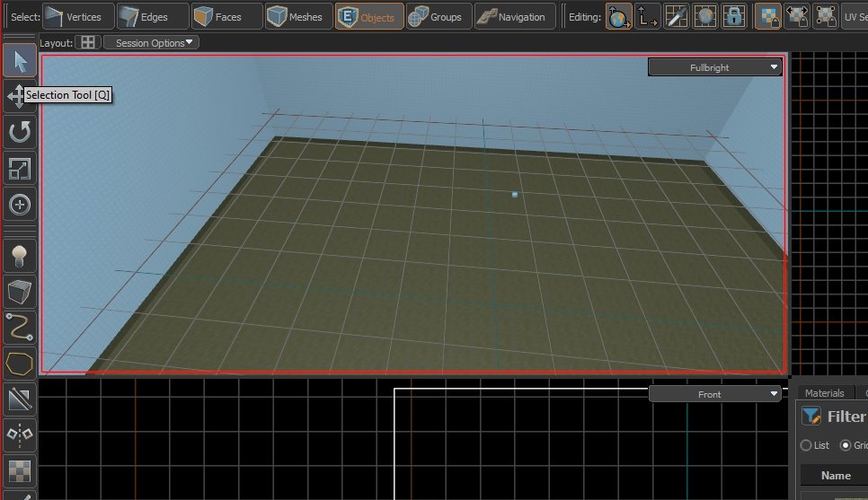868x500 pixels.
Task: Activate the Block tool cube icon
Action: (20, 292)
